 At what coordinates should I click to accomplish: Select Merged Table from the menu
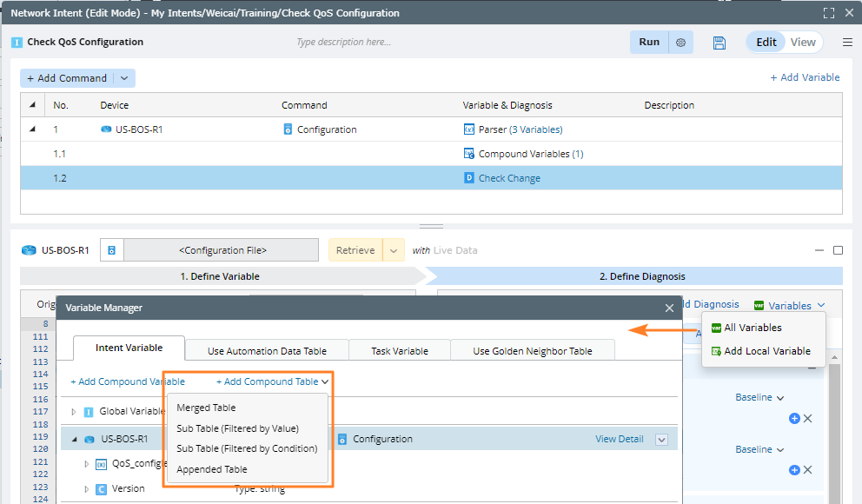click(x=206, y=408)
